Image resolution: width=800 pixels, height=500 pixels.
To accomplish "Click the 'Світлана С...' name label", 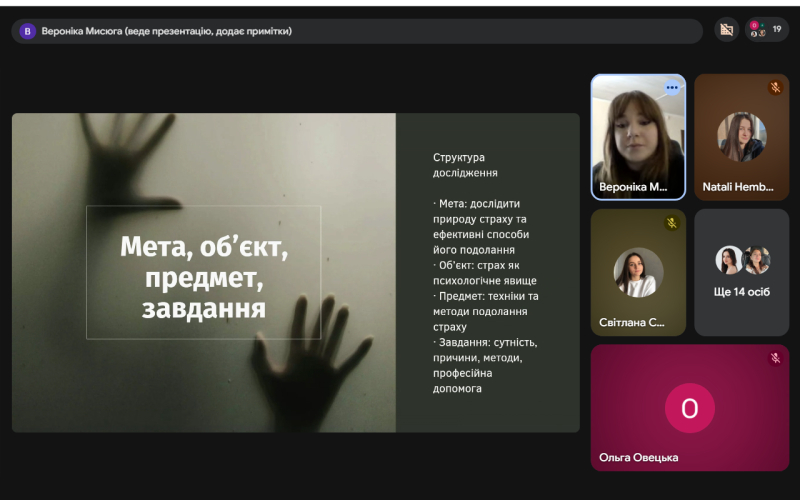I will coord(632,322).
